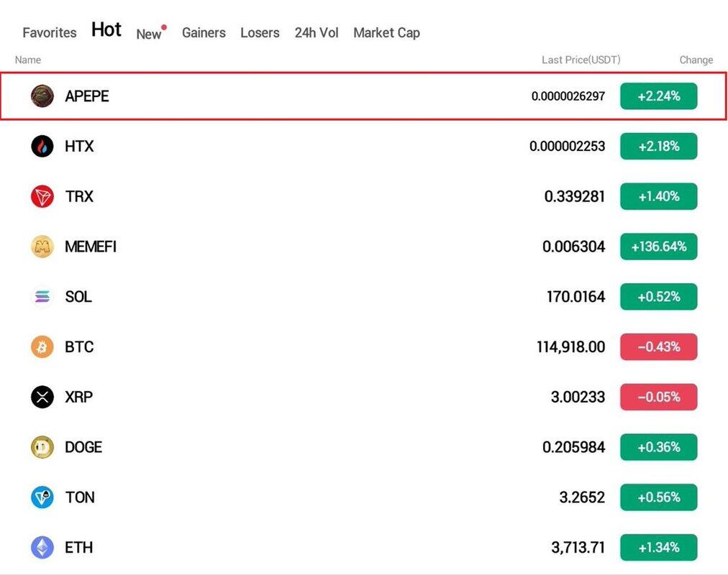Screen dimensions: 728x575
Task: Select the APEPE coin name
Action: (87, 96)
